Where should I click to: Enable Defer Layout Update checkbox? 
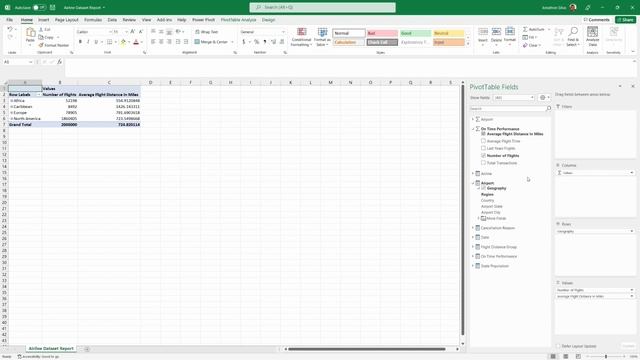pos(558,346)
